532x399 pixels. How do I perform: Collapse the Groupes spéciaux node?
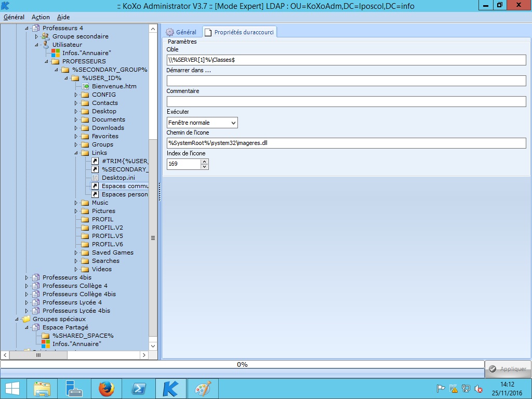coord(17,320)
